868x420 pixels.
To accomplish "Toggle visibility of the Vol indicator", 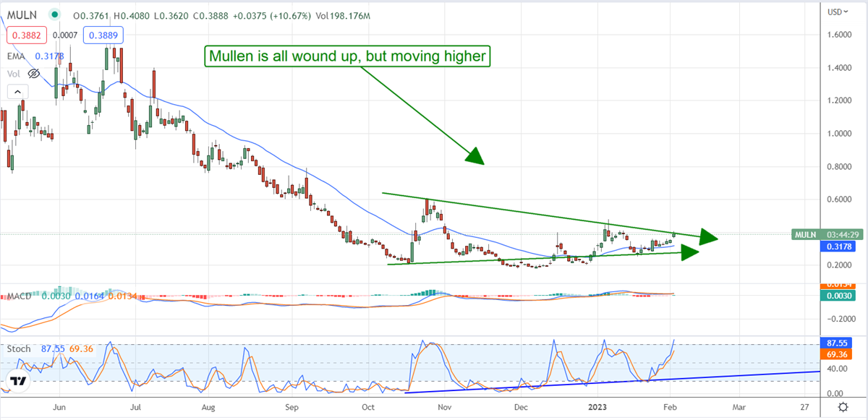I will [13, 73].
